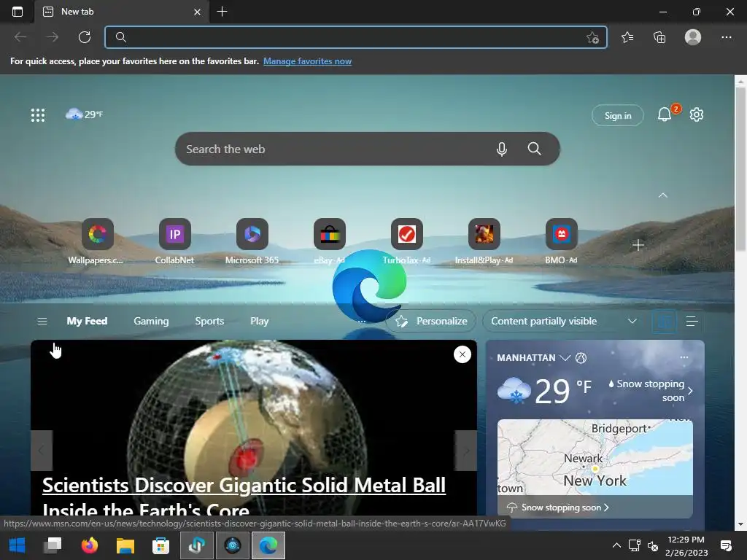
Task: Open Manage favorites now link
Action: coord(307,61)
